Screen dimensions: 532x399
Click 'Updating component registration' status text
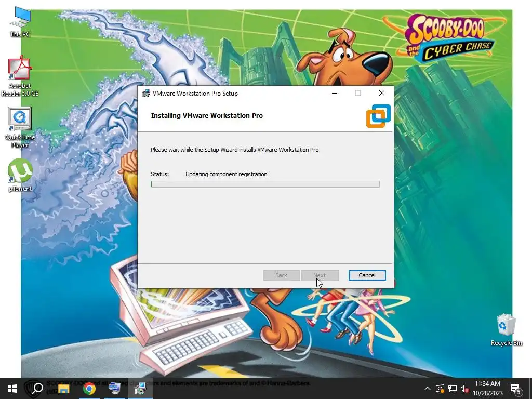227,174
